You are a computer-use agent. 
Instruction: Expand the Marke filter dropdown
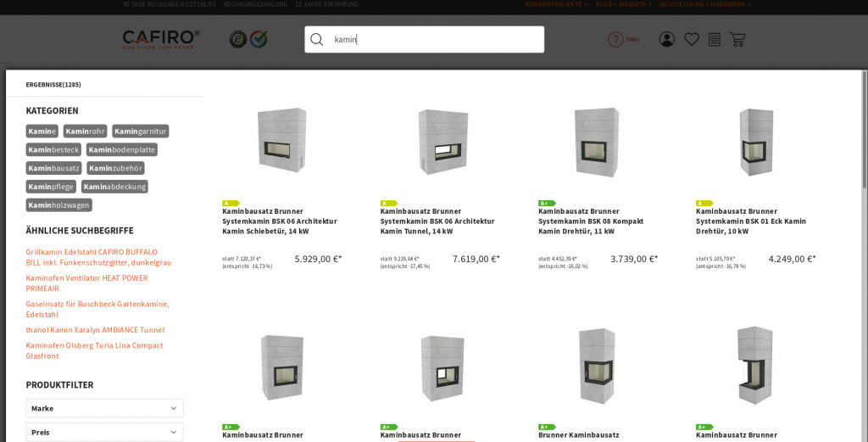click(104, 408)
